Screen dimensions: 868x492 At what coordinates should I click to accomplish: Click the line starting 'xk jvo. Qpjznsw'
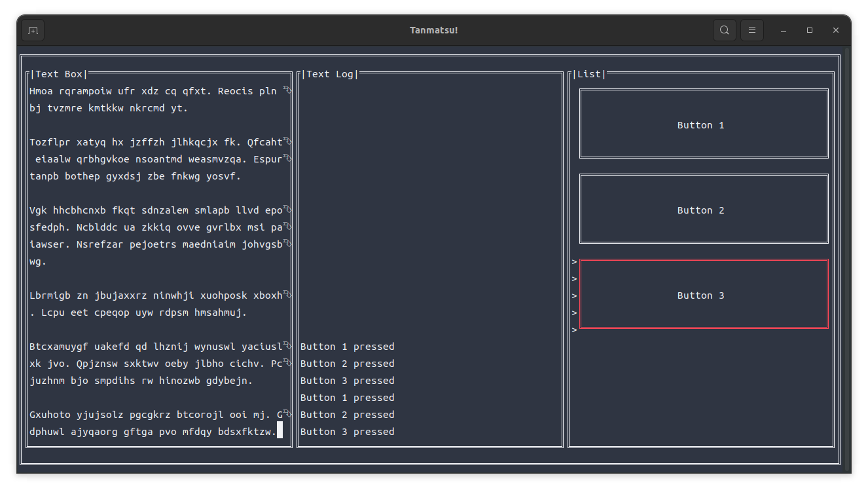(x=156, y=364)
